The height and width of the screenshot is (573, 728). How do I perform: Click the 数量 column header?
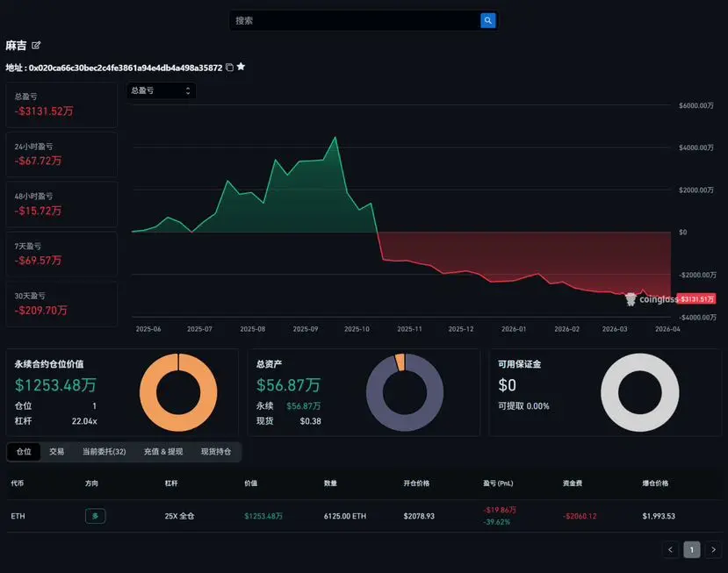[330, 483]
